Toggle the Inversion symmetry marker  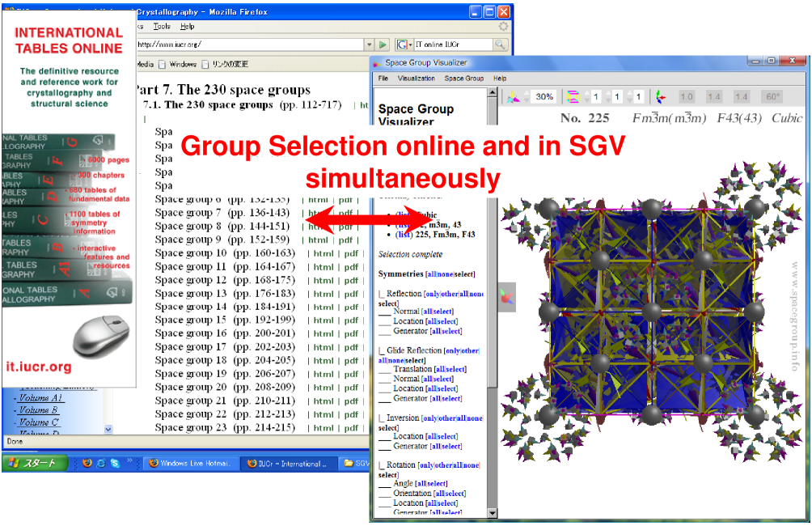[x=381, y=418]
